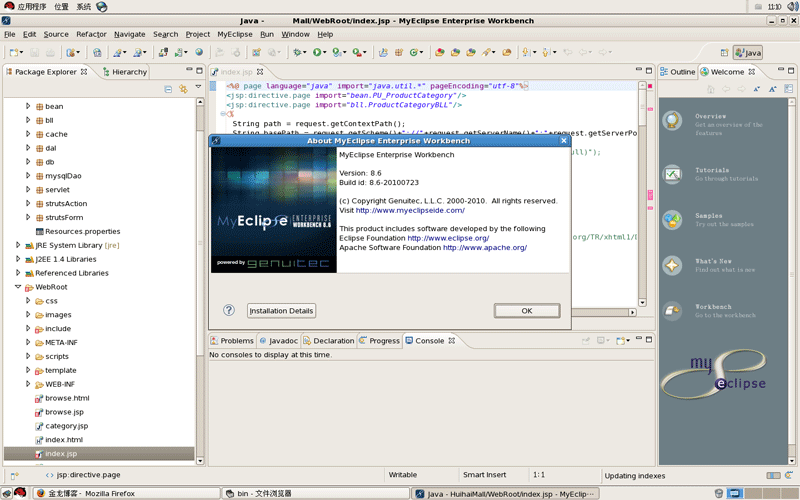Click the Overview globe icon on Welcome page
Viewport: 800px width, 500px height.
[672, 120]
